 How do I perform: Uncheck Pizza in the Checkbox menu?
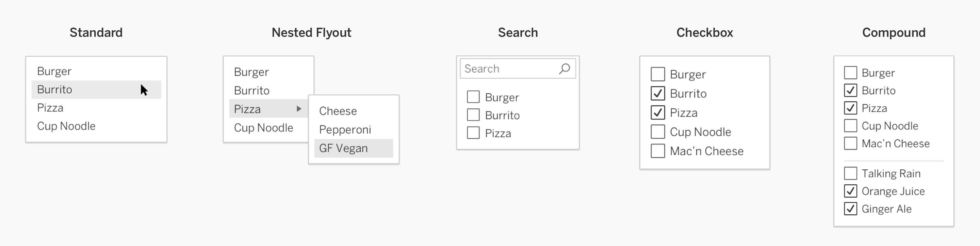[x=658, y=113]
